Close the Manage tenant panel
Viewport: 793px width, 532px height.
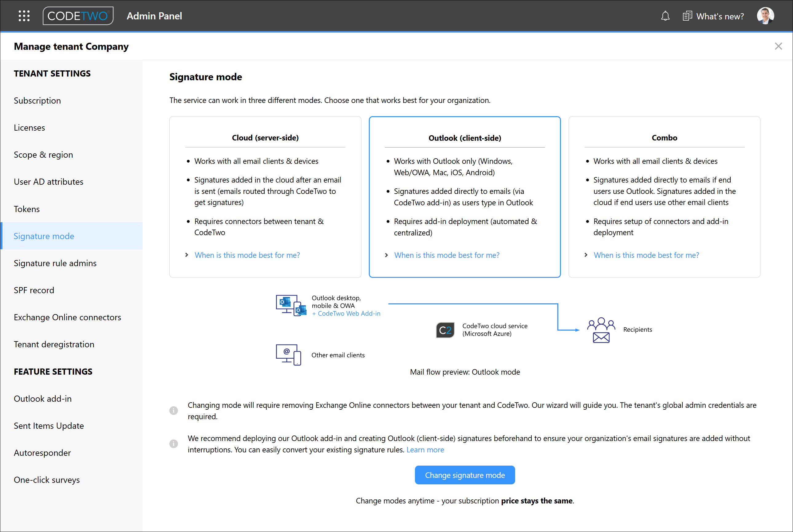tap(778, 46)
